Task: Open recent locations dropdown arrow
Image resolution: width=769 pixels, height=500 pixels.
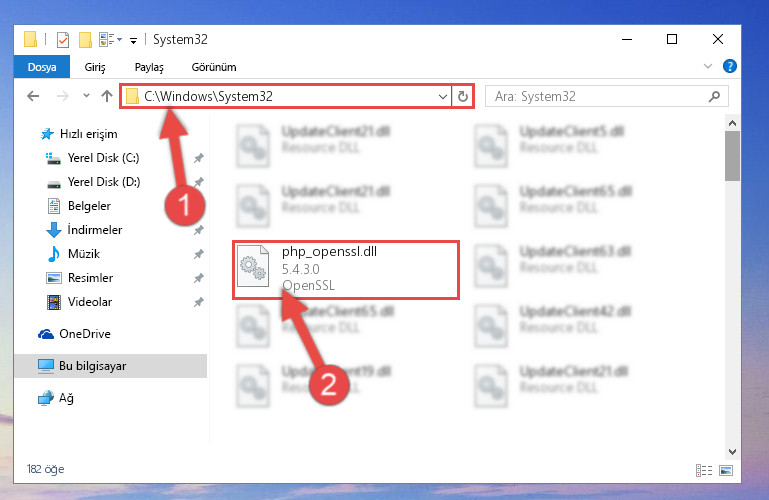Action: 86,96
